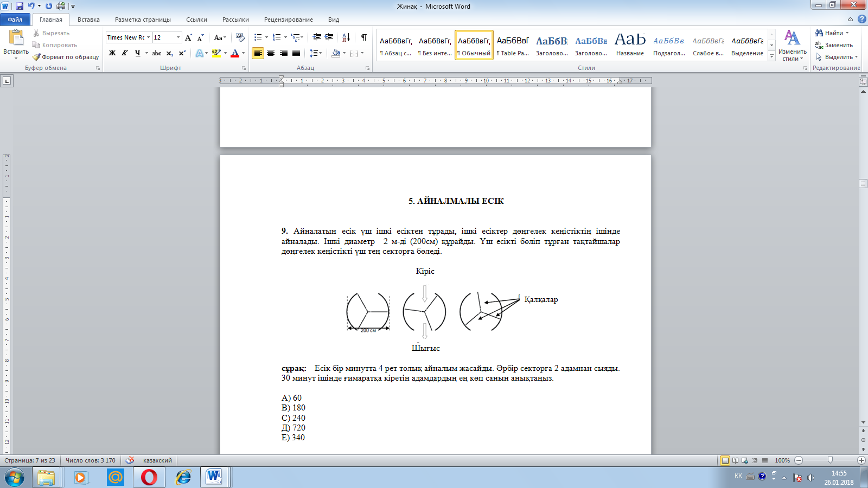Screen dimensions: 868x488
Task: Click the 100% zoom level button
Action: (782, 460)
